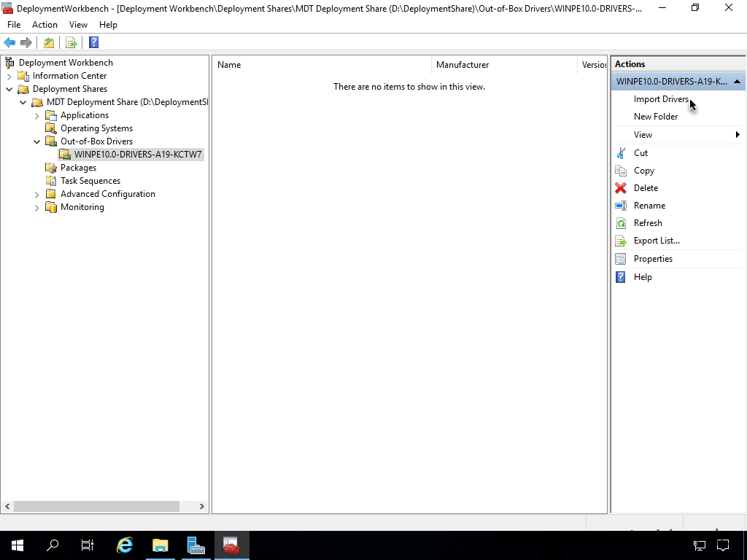Expand the Applications node
The width and height of the screenshot is (747, 560).
tap(36, 116)
